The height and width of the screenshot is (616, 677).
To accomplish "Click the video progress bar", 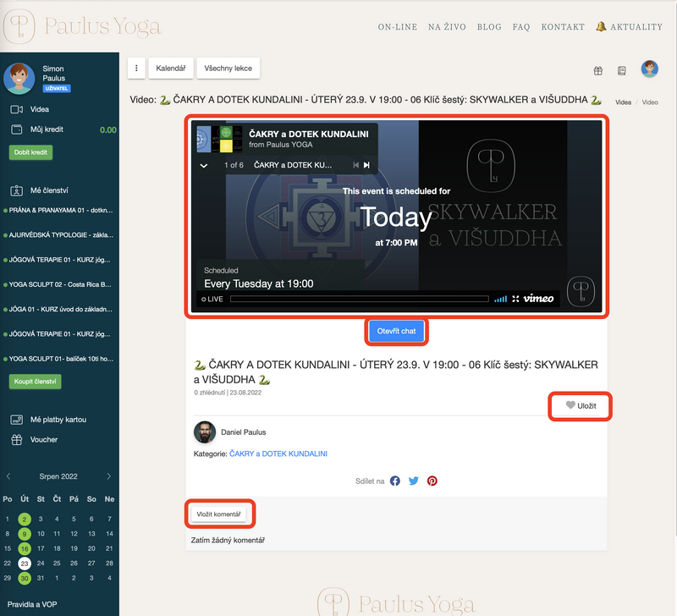I will click(x=359, y=299).
